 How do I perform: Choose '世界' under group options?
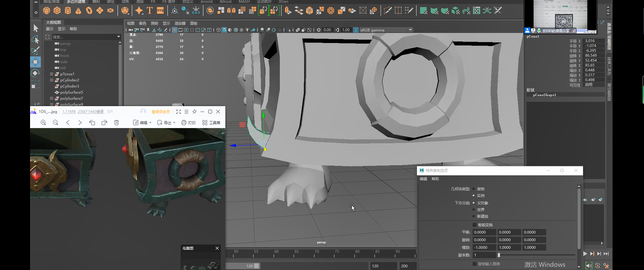(x=474, y=210)
